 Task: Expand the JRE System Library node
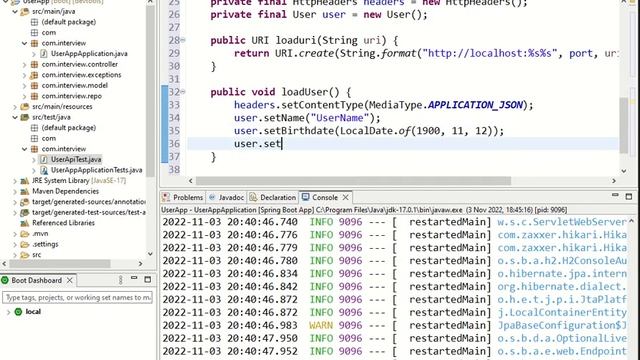tap(15, 181)
